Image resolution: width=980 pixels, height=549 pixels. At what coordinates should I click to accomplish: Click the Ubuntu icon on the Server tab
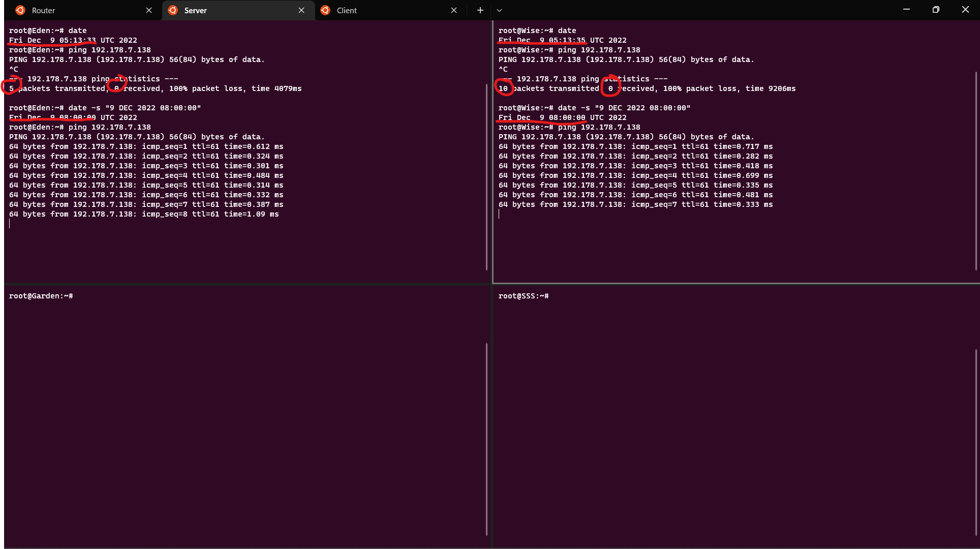point(173,10)
